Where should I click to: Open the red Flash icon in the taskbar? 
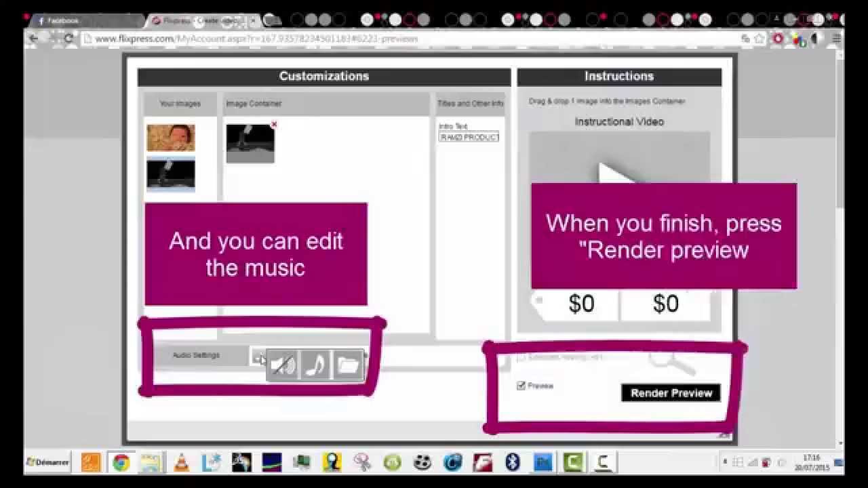click(482, 462)
